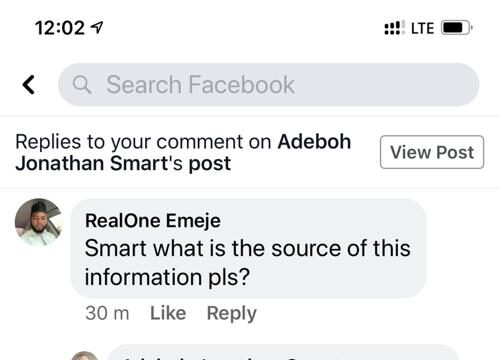Open RealOne Emeje's profile picture
The image size is (499, 360).
(39, 222)
